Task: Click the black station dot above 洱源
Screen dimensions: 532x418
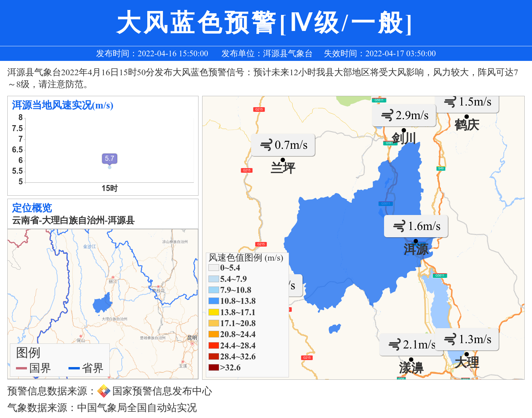Action: pos(416,241)
